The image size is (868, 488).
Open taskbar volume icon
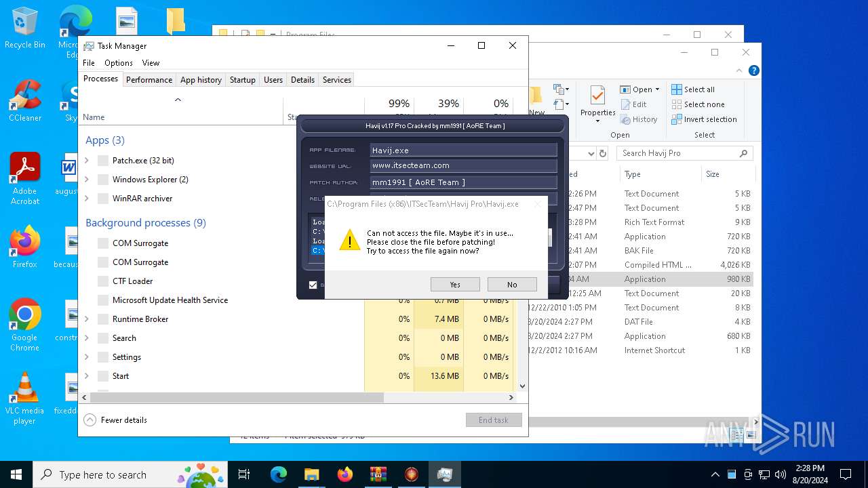[x=780, y=474]
